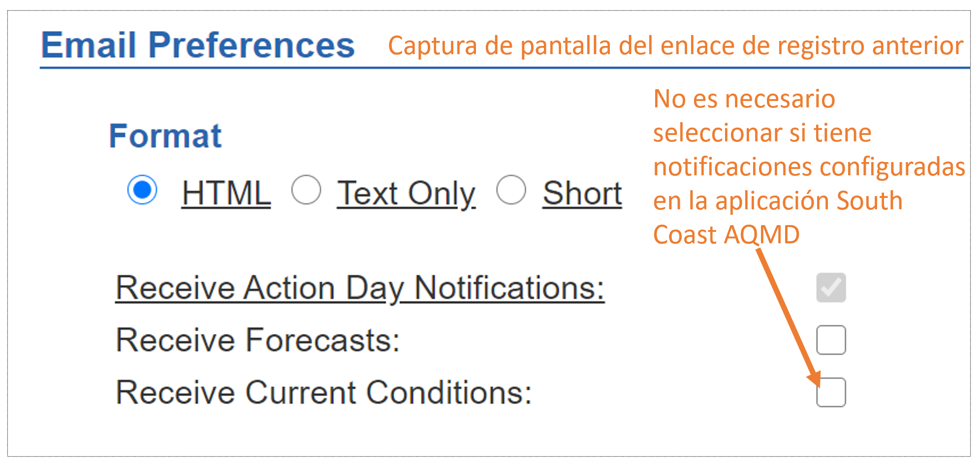This screenshot has width=980, height=465.
Task: Click the underlined Text Only label
Action: pos(406,194)
